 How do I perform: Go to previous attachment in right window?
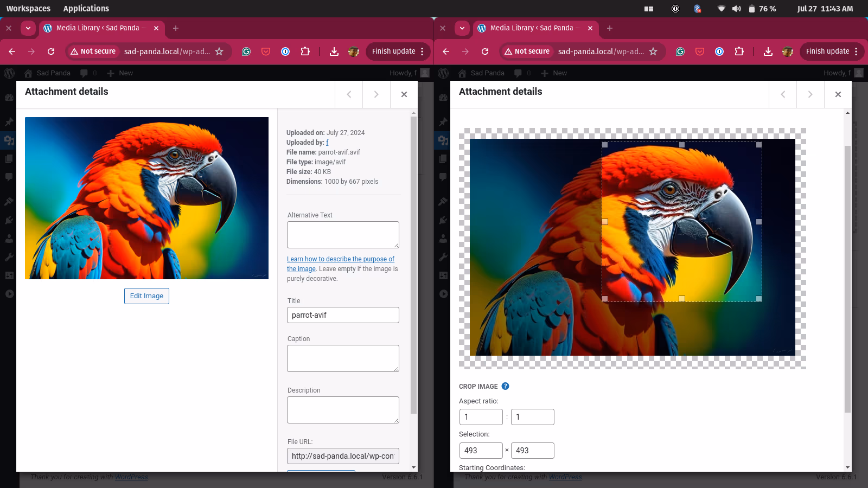click(x=783, y=94)
